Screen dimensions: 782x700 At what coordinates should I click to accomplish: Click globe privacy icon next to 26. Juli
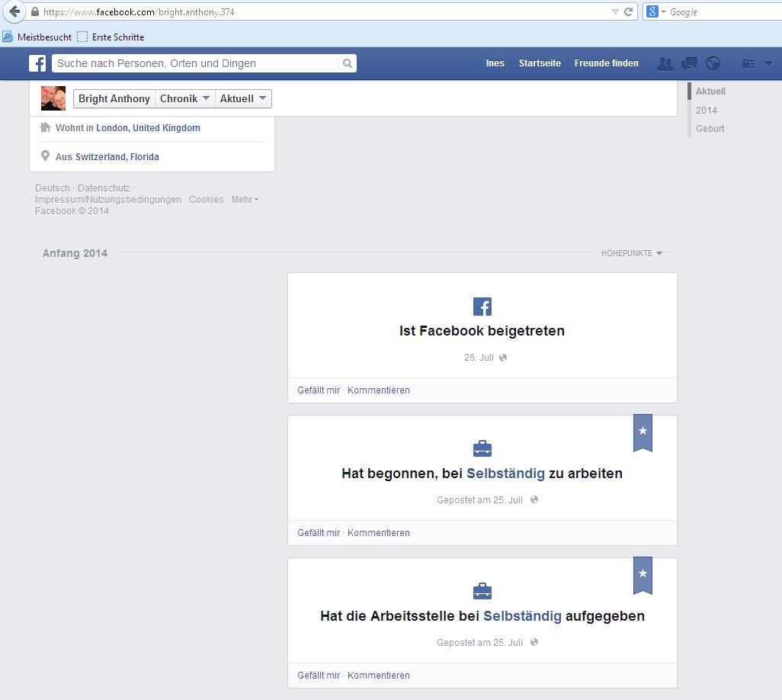click(x=503, y=357)
